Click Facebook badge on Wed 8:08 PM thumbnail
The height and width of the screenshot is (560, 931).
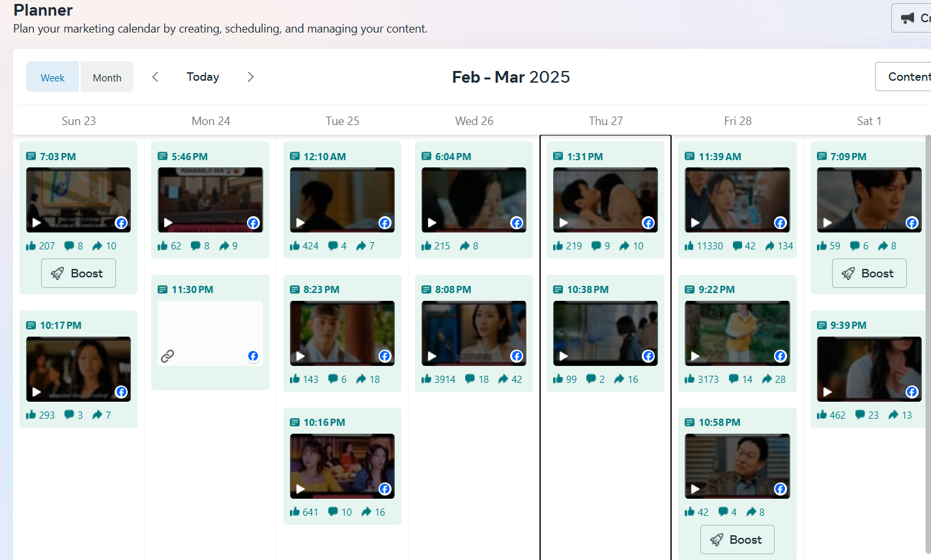(517, 356)
